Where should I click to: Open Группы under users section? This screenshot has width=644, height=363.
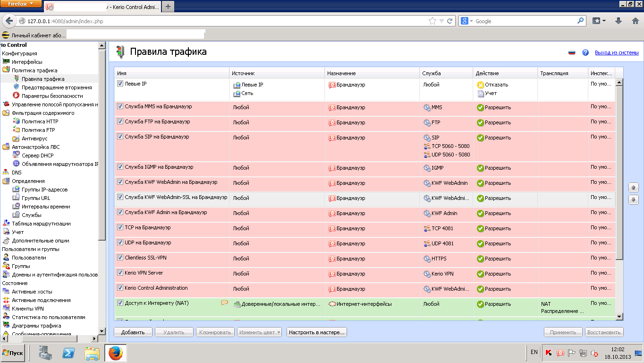(x=21, y=266)
